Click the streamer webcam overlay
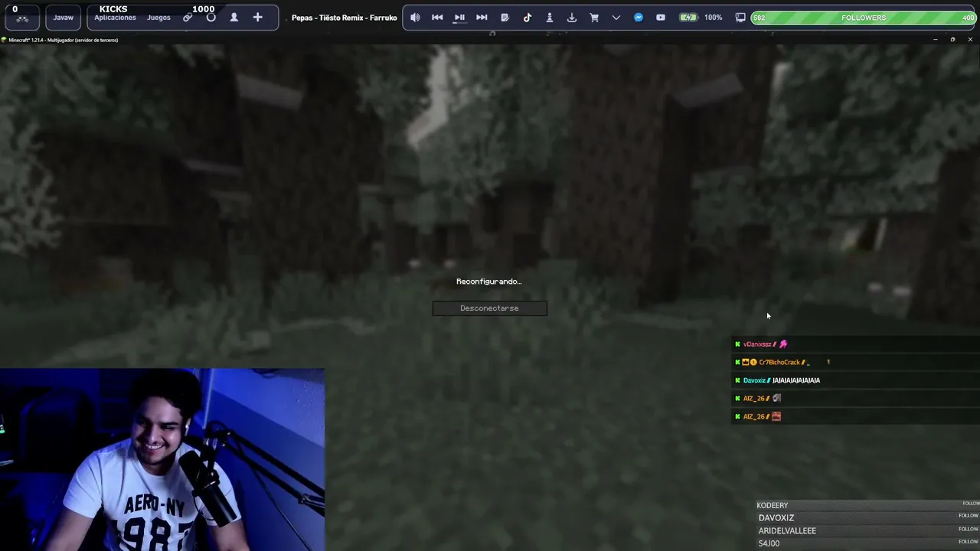Image resolution: width=980 pixels, height=551 pixels. tap(162, 460)
